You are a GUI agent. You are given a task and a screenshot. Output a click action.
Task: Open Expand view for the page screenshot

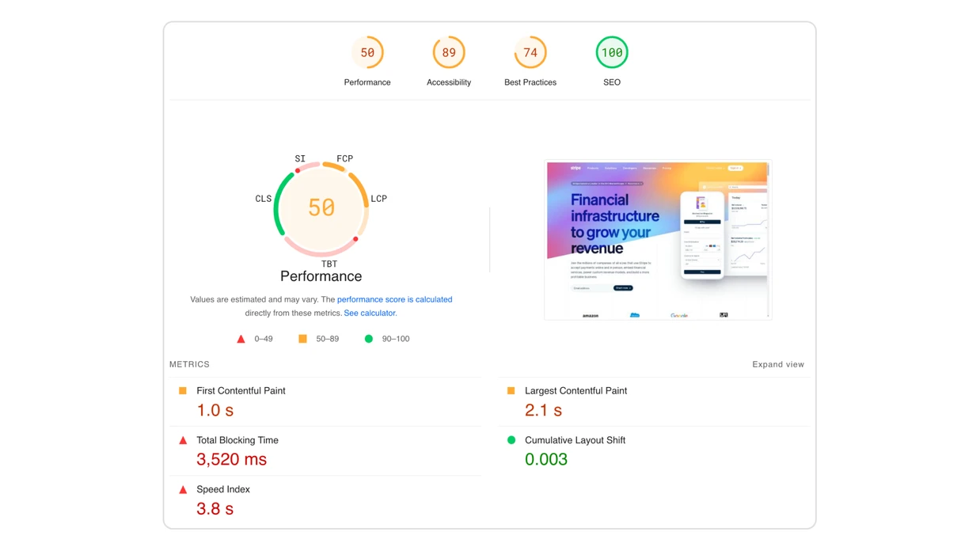[x=778, y=364]
